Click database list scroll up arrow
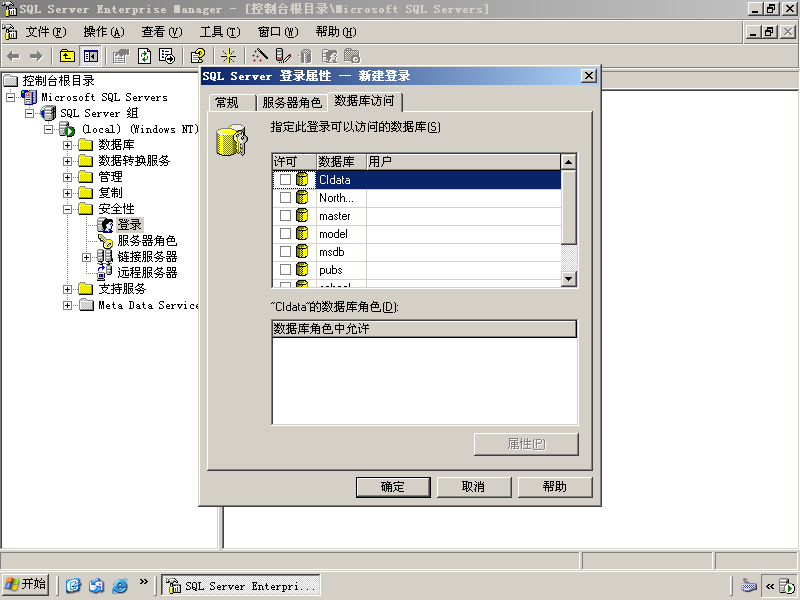Image resolution: width=800 pixels, height=600 pixels. point(568,162)
